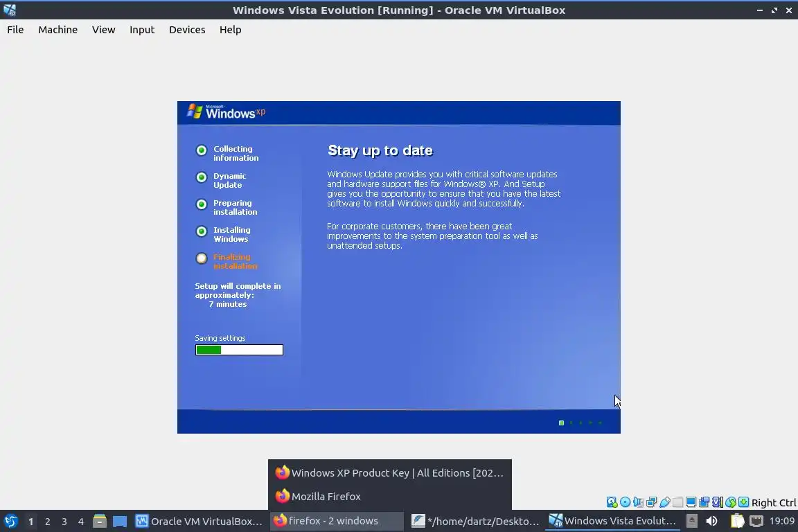Maximize the VirtualBox window

tap(774, 10)
